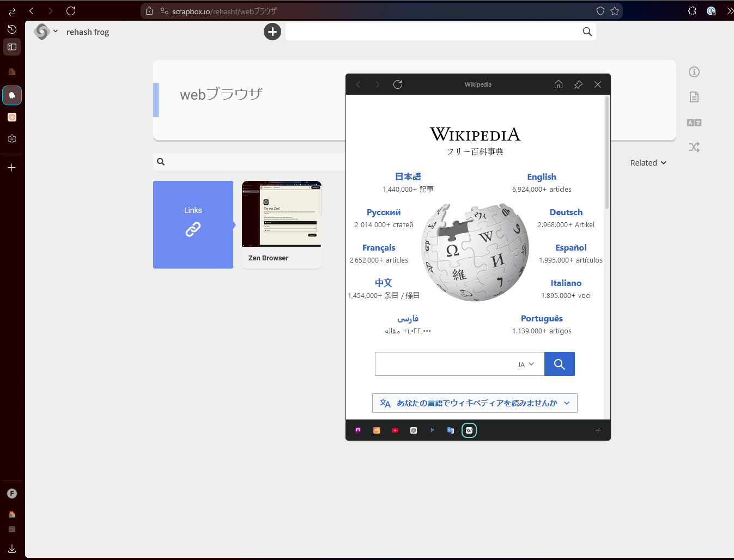Click the Links card
Viewport: 734px width, 560px height.
(193, 224)
